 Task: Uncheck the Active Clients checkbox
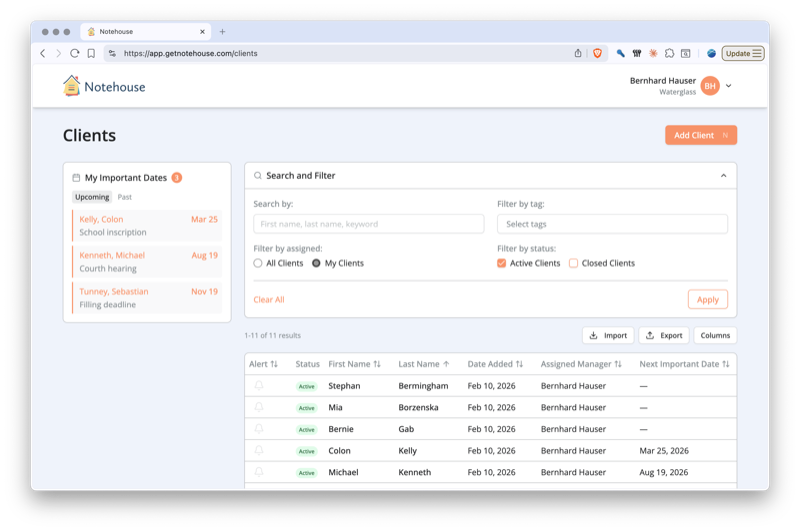coord(502,263)
